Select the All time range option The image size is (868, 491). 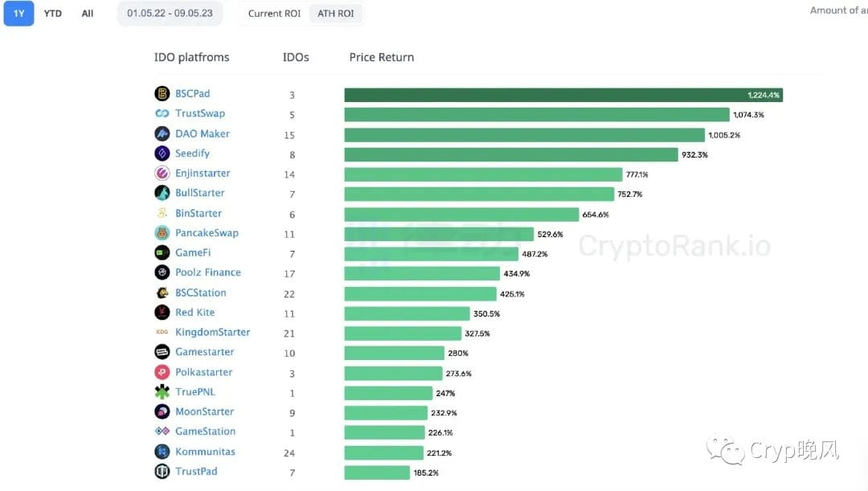click(x=88, y=14)
